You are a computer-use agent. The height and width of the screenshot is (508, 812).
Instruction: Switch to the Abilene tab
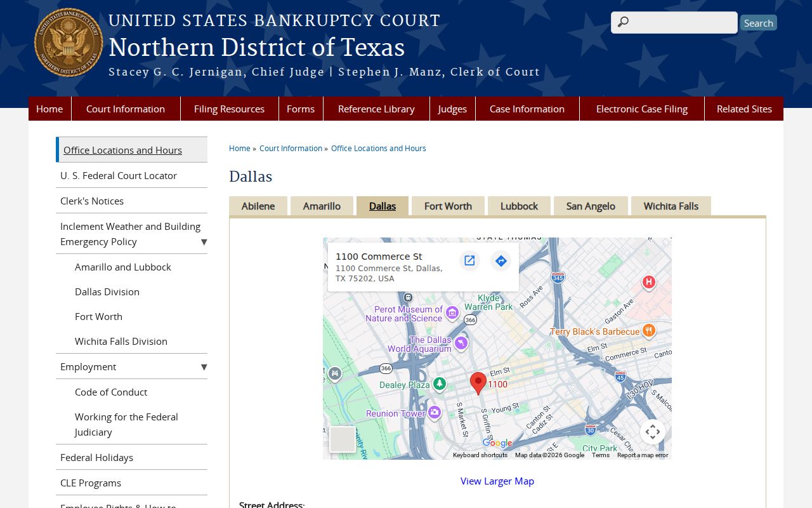pos(258,206)
